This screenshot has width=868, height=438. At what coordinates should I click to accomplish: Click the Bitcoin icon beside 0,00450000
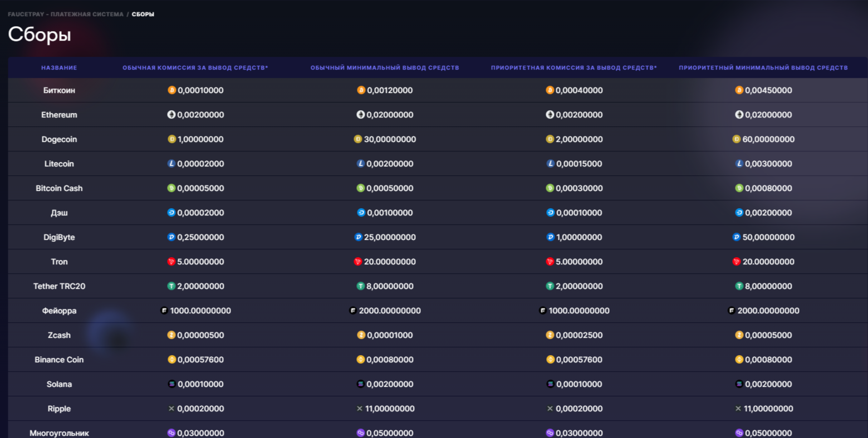(739, 90)
